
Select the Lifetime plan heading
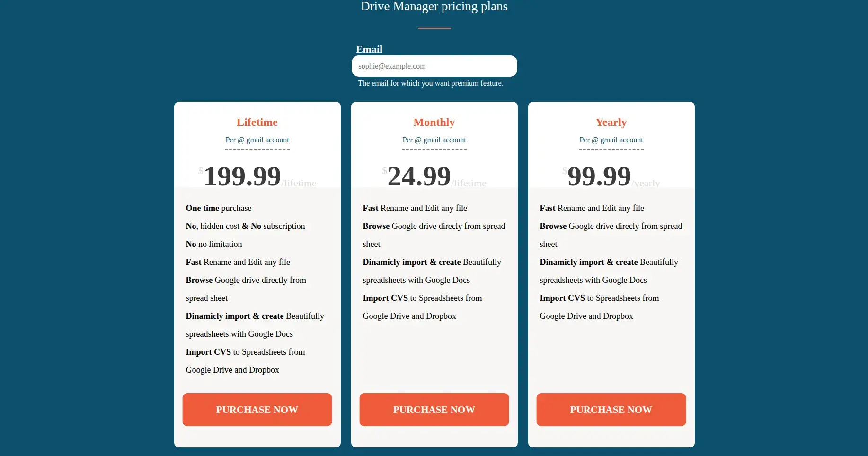[257, 123]
